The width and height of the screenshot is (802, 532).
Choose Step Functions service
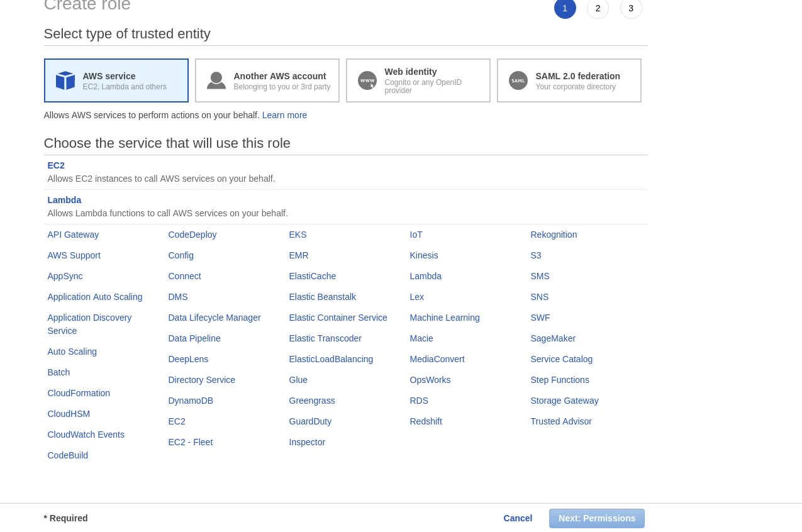[x=560, y=380]
